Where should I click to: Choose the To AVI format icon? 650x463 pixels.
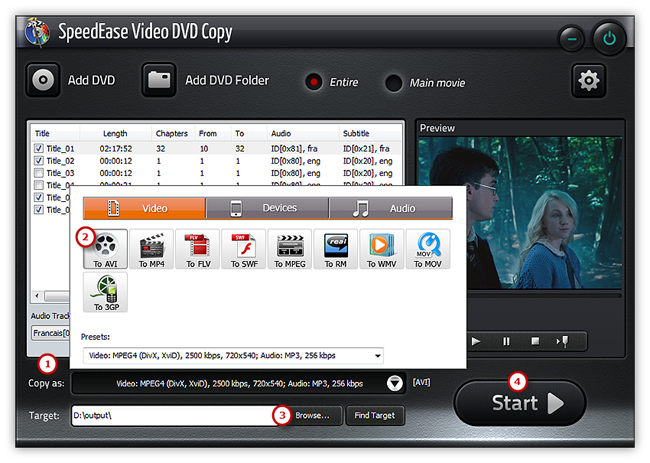pyautogui.click(x=105, y=249)
